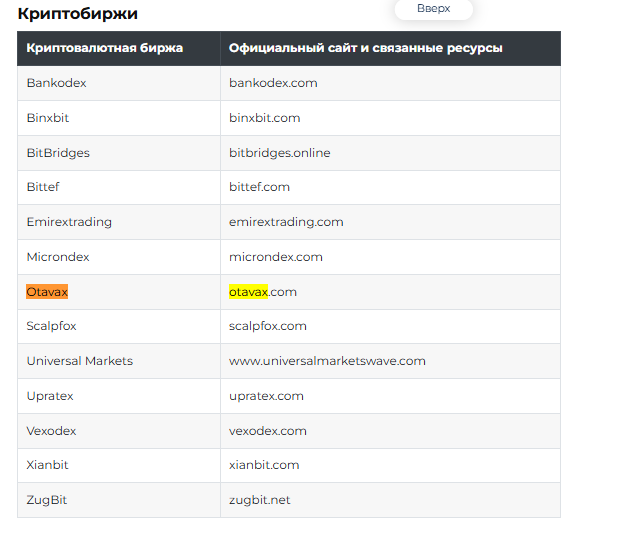This screenshot has height=533, width=627.
Task: Click xianbit.com site text
Action: tap(264, 465)
